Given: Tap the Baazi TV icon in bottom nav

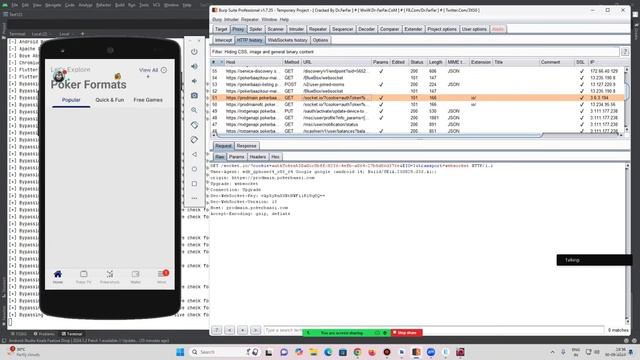Looking at the screenshot, I should pyautogui.click(x=83, y=276).
